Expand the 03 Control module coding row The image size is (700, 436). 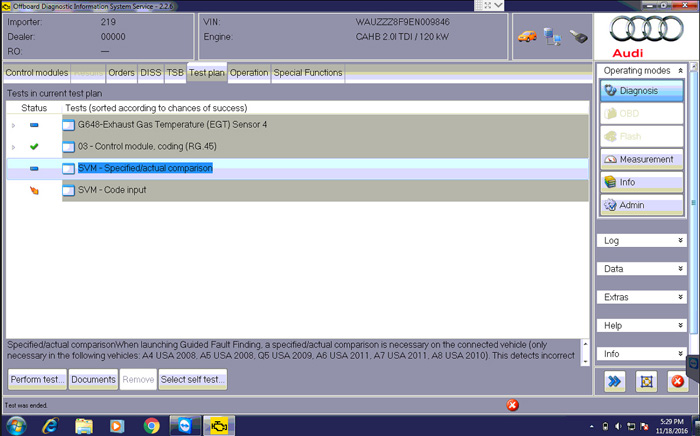(x=13, y=147)
